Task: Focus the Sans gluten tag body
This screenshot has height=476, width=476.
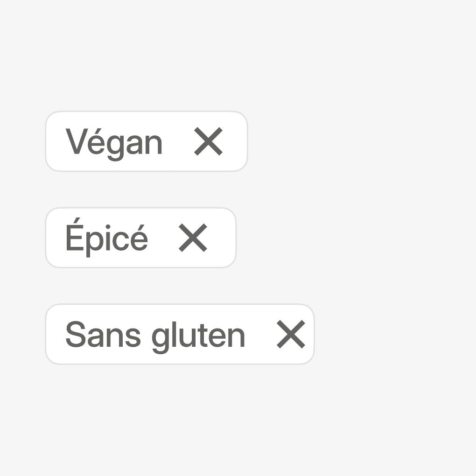Action: (155, 335)
